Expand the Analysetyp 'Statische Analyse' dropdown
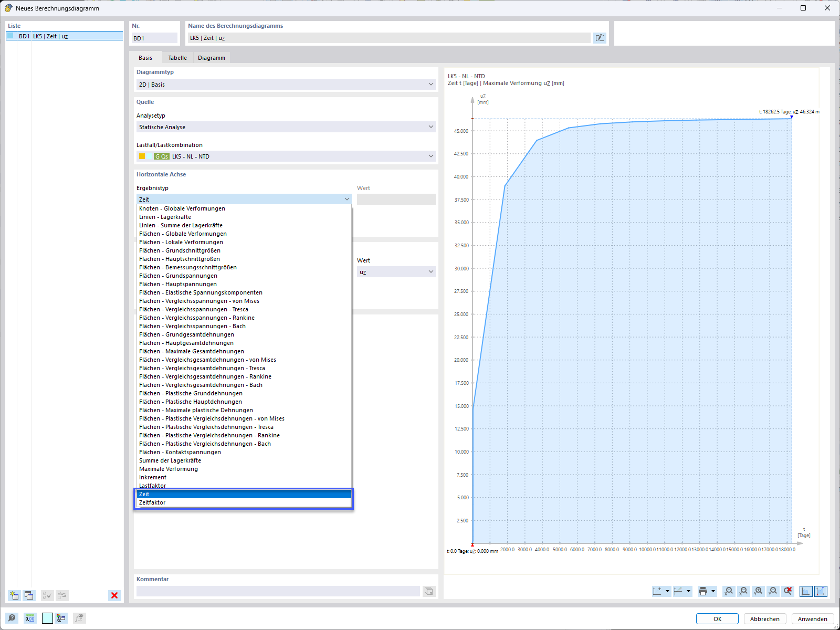Screen dimensions: 840x630 pyautogui.click(x=286, y=127)
